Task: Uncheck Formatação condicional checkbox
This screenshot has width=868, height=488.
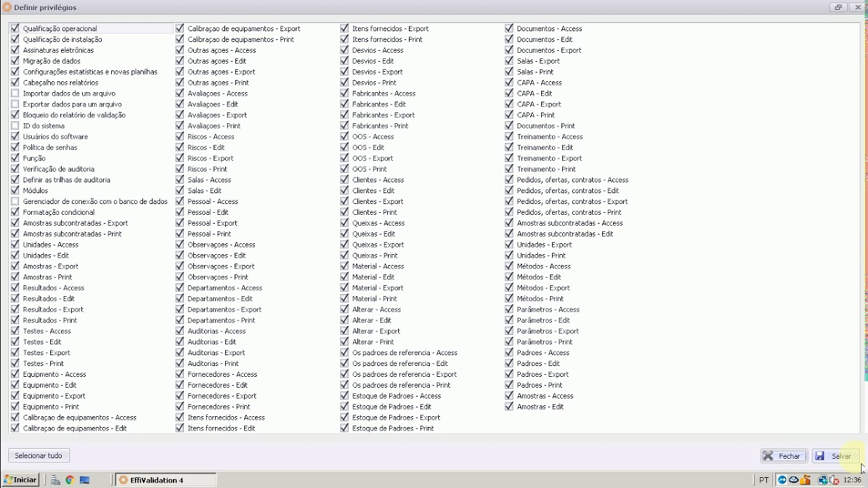Action: point(15,212)
